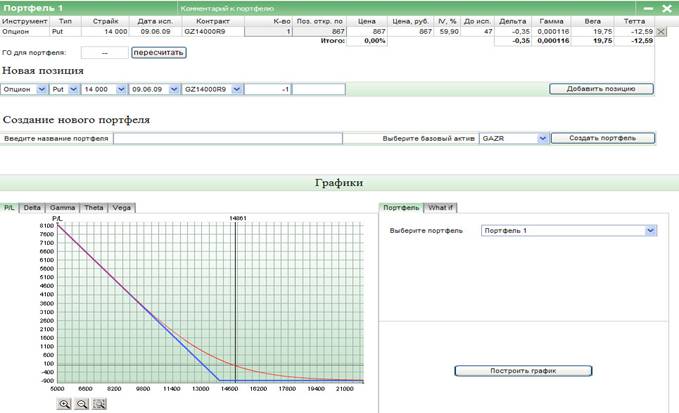Click the пересчитать button

tap(158, 53)
